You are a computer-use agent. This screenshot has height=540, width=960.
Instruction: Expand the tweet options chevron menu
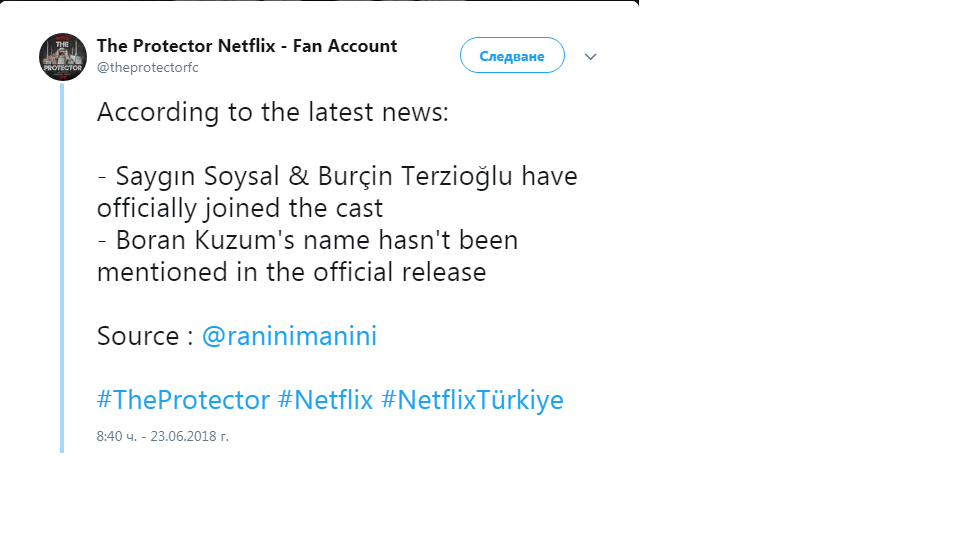pos(590,57)
